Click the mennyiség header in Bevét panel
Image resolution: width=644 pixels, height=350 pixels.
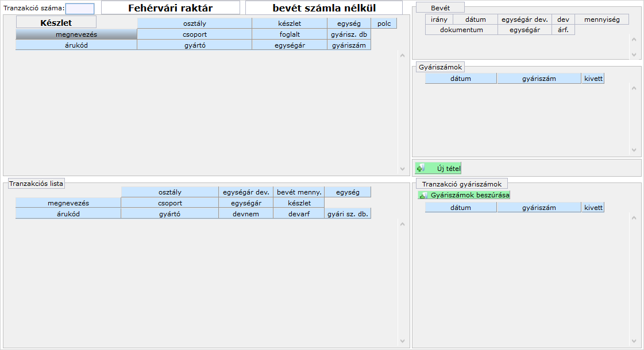(x=601, y=20)
